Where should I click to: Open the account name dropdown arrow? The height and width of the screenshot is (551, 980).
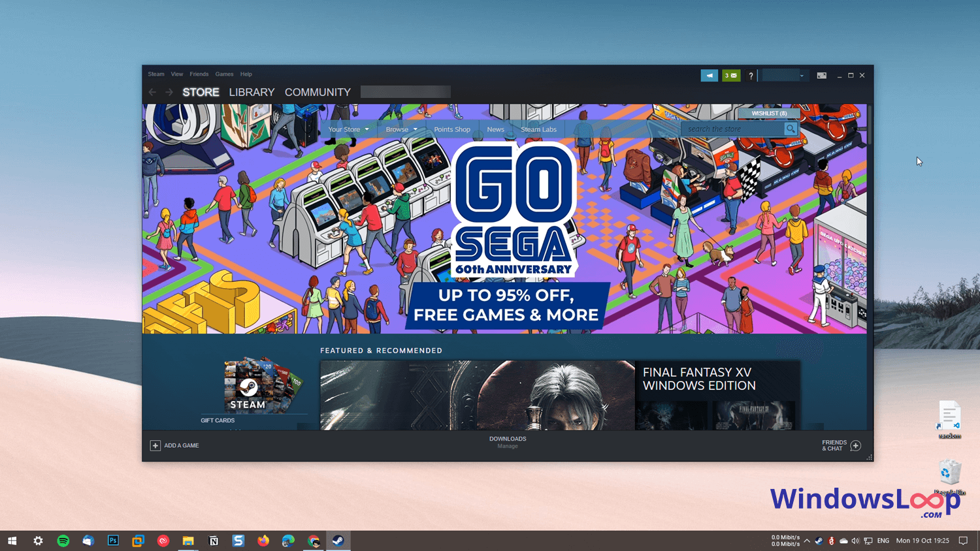[802, 76]
